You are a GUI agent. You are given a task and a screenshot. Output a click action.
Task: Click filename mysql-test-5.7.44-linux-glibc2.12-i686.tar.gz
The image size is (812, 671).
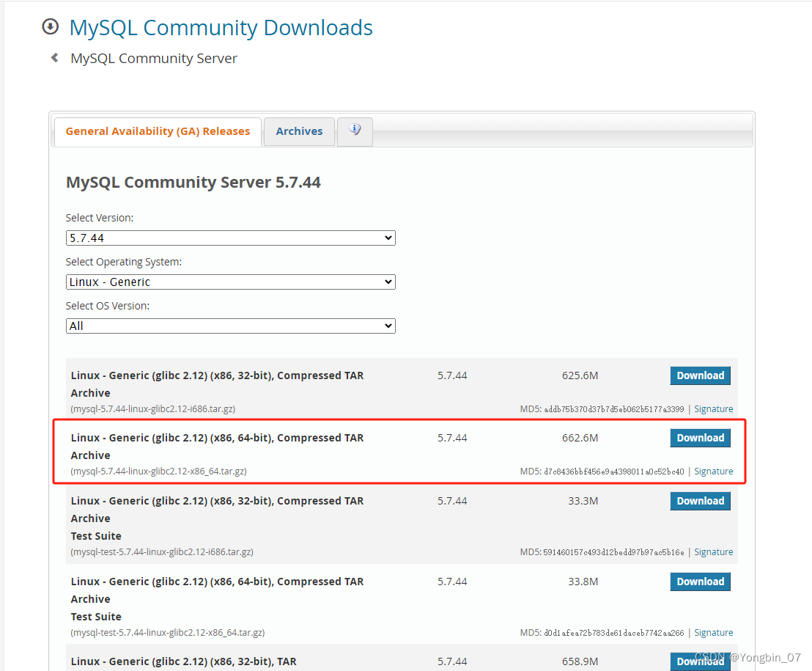[x=162, y=551]
